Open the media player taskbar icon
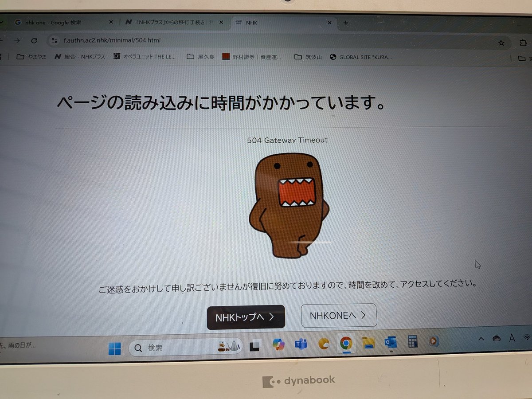Screen dimensions: 532x399 434,341
